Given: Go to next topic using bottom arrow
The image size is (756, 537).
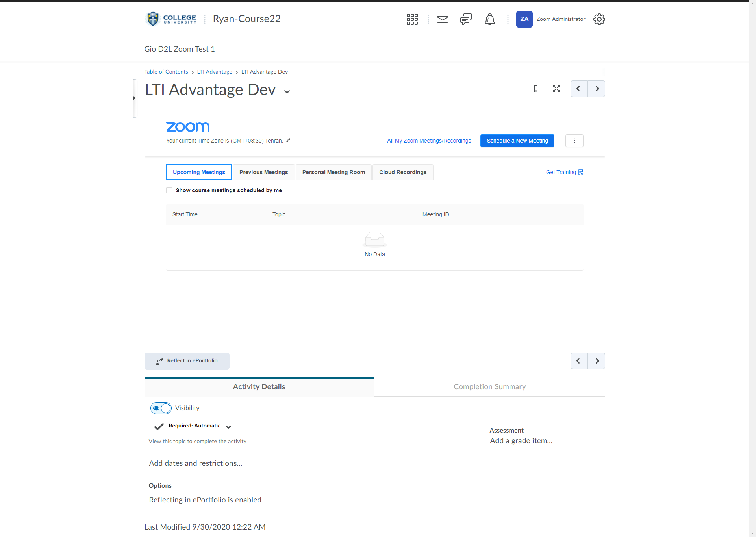Looking at the screenshot, I should pos(597,361).
